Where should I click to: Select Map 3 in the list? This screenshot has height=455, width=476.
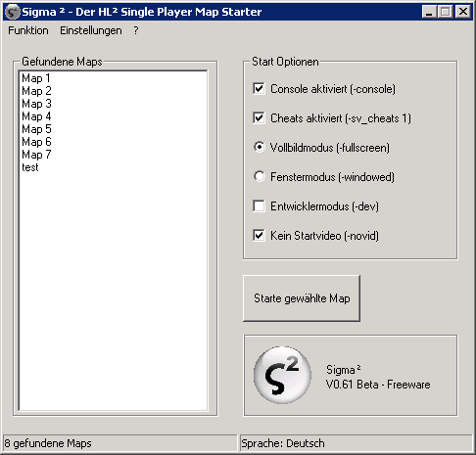point(113,104)
